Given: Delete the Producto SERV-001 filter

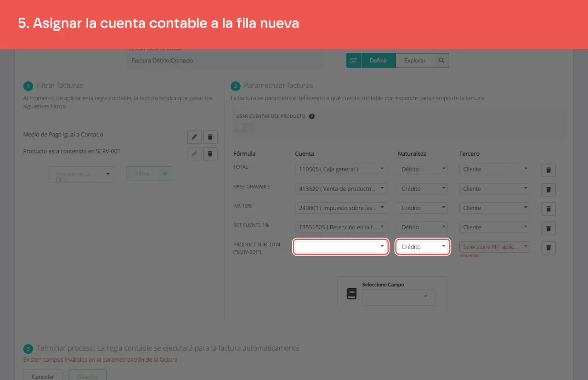Looking at the screenshot, I should [x=210, y=153].
